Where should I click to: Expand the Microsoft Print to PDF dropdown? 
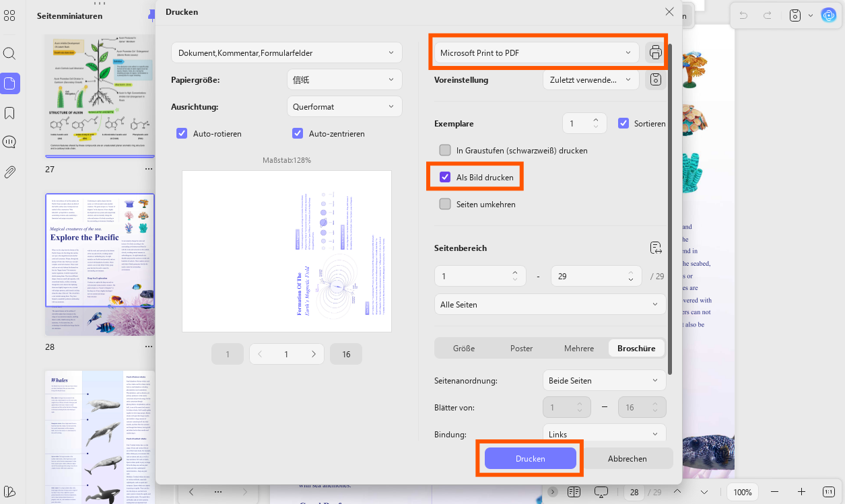536,52
